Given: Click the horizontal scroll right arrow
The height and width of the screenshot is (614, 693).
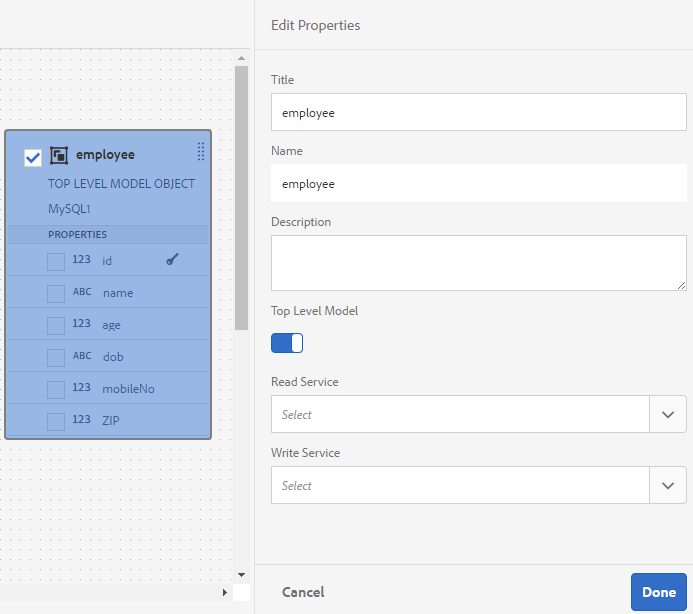Looking at the screenshot, I should click(225, 592).
